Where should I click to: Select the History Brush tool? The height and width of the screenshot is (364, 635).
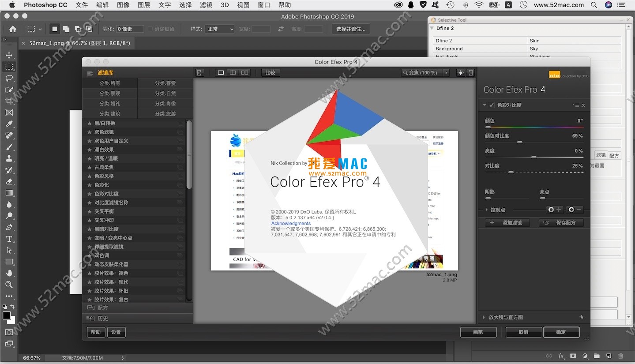click(9, 170)
